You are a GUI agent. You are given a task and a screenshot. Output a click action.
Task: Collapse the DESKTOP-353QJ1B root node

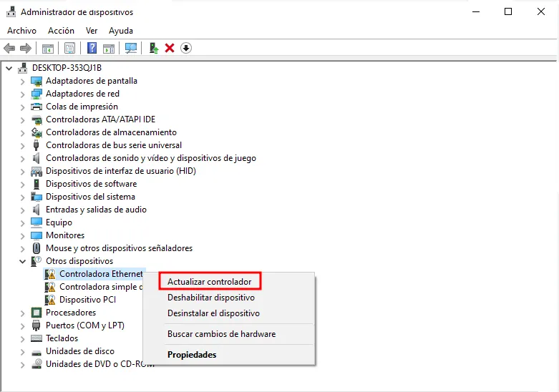pyautogui.click(x=9, y=68)
